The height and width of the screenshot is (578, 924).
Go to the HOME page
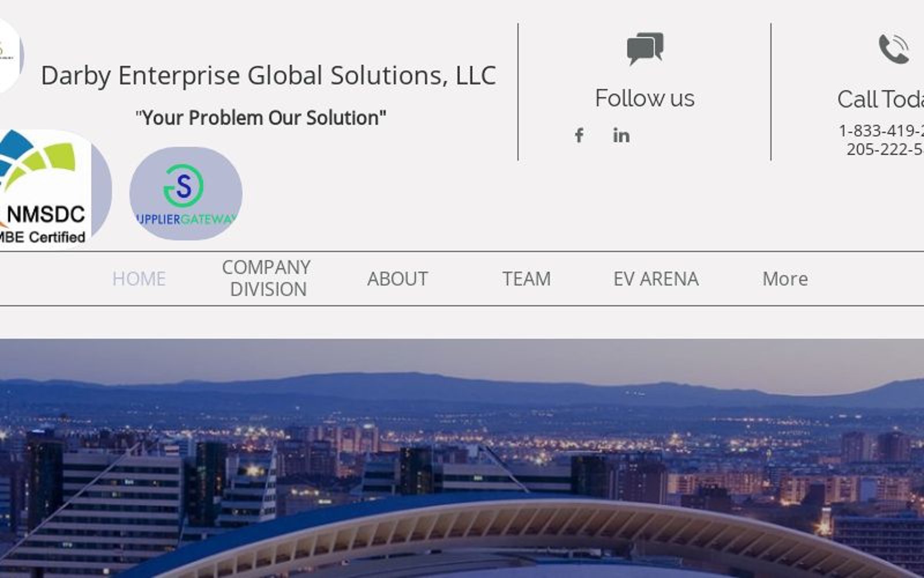point(139,279)
